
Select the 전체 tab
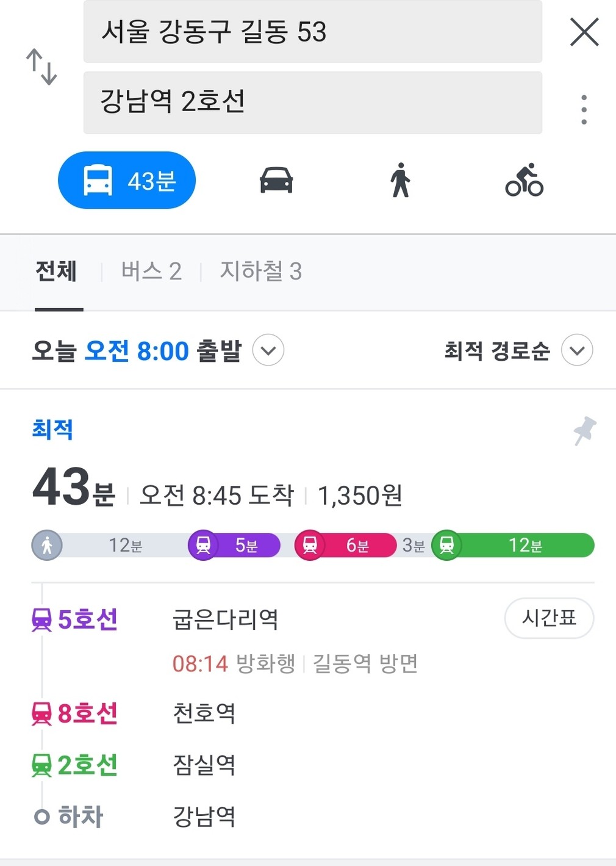point(56,271)
